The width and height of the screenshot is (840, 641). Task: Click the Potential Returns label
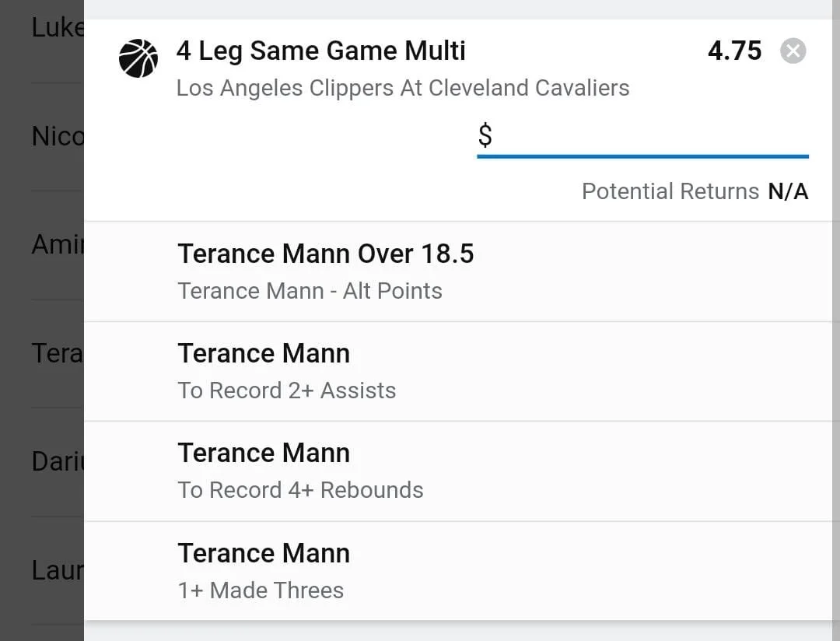[x=670, y=191]
